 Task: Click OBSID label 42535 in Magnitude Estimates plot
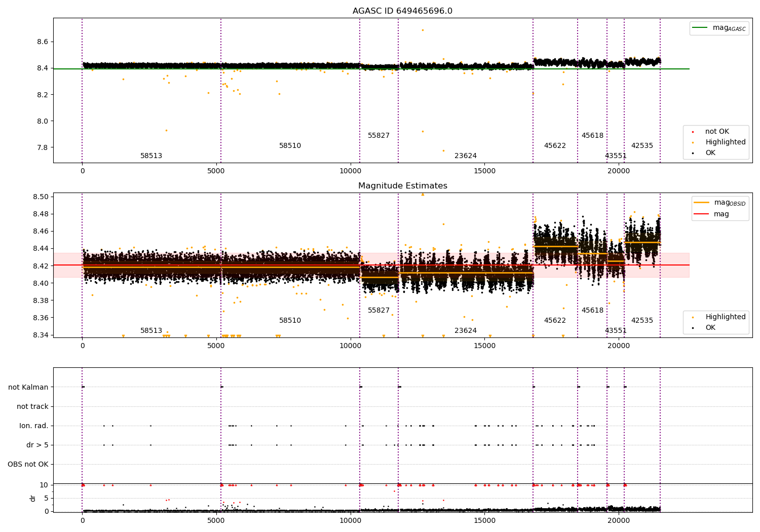(642, 321)
